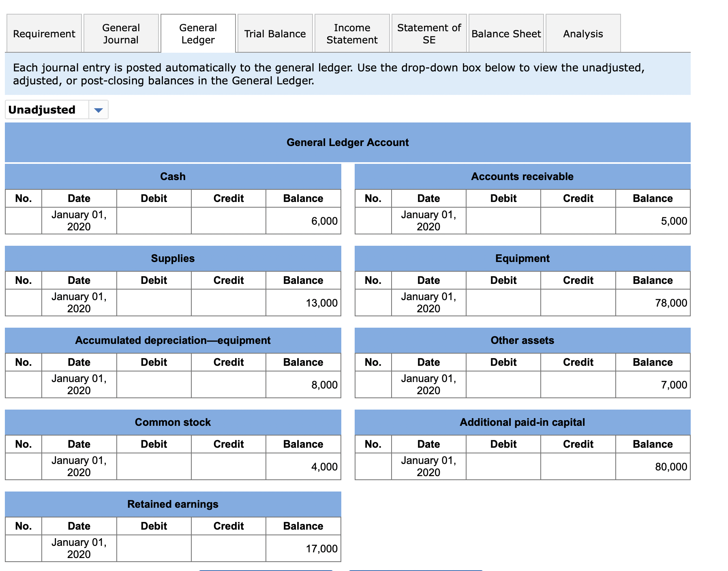The height and width of the screenshot is (571, 728).
Task: Click the 5,000 balance in Accounts receivable
Action: tap(653, 221)
